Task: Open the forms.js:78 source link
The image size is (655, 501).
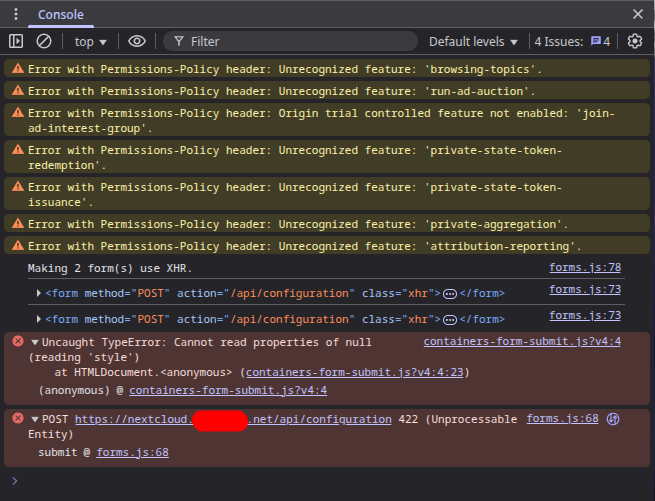Action: [585, 267]
